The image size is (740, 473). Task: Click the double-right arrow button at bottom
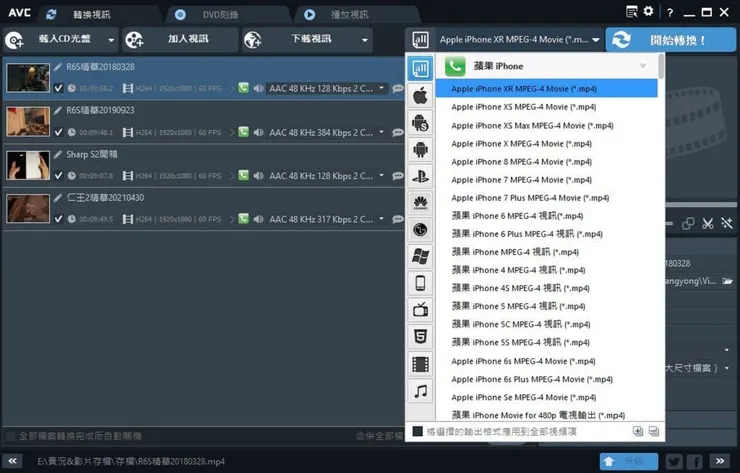pos(720,461)
